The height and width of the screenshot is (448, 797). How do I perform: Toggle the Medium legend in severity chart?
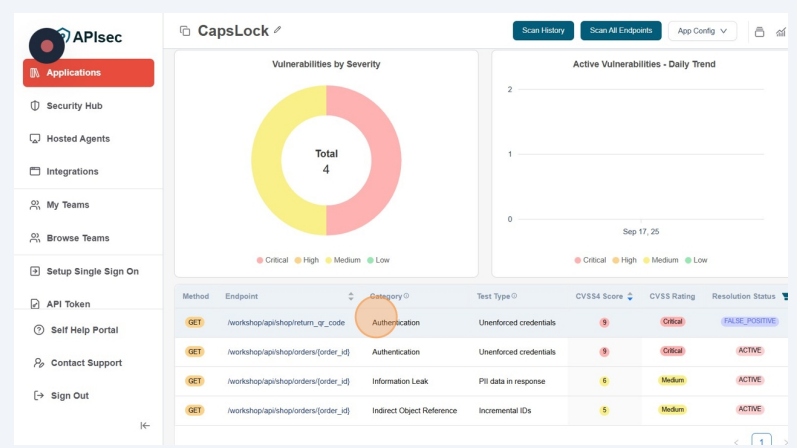pos(341,260)
